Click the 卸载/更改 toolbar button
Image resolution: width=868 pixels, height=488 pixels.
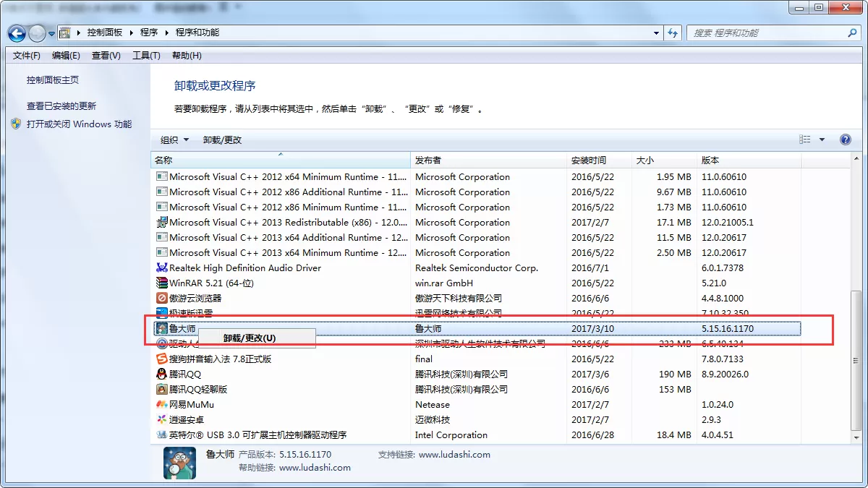pos(223,140)
